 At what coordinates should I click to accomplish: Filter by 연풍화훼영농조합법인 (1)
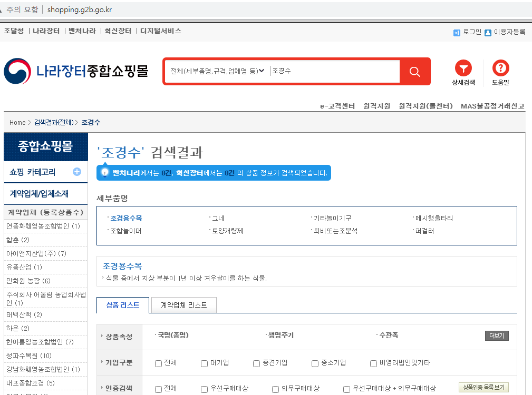[43, 226]
